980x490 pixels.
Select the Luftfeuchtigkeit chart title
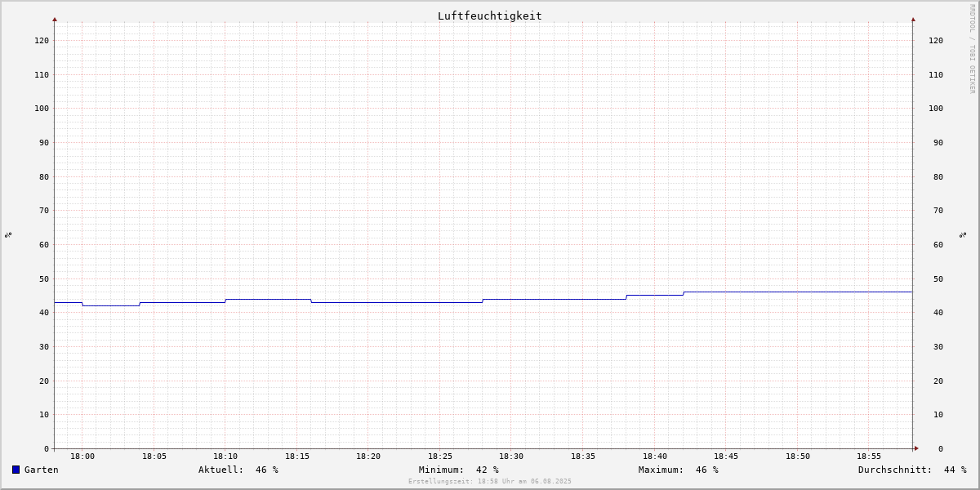489,16
